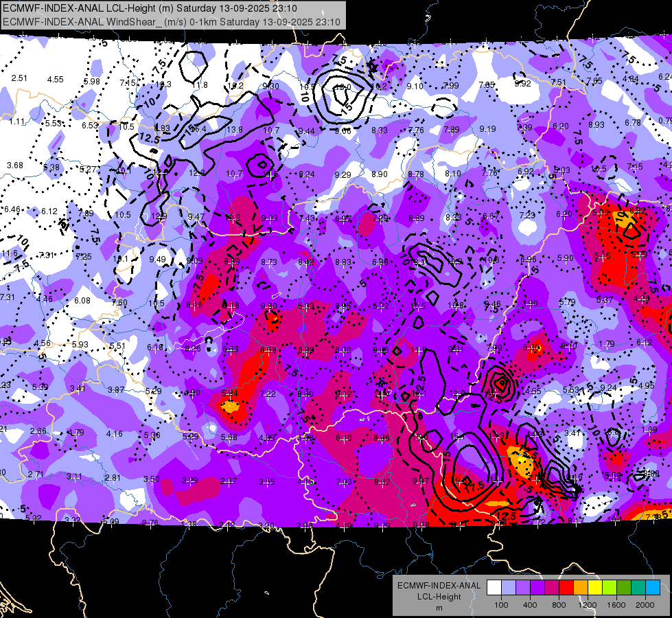This screenshot has width=672, height=618.
Task: Click the grid value 1.11
Action: click(17, 122)
